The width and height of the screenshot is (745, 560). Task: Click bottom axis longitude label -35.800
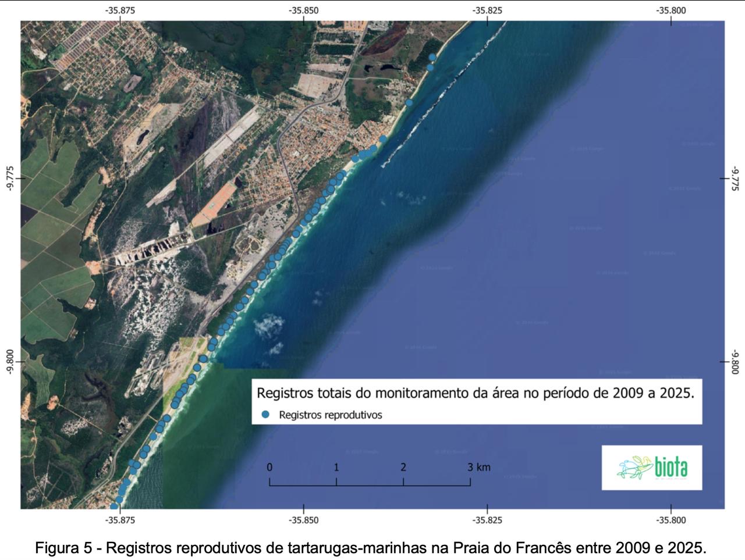[x=671, y=520]
